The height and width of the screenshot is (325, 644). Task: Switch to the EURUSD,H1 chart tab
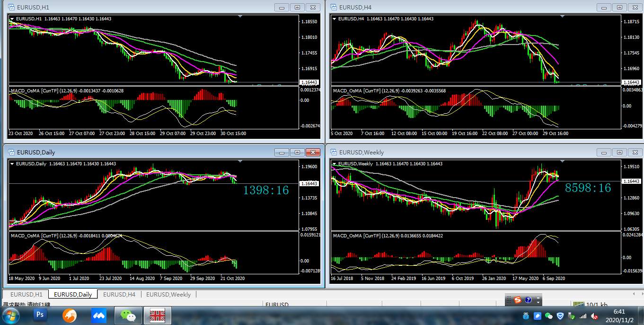pyautogui.click(x=26, y=294)
